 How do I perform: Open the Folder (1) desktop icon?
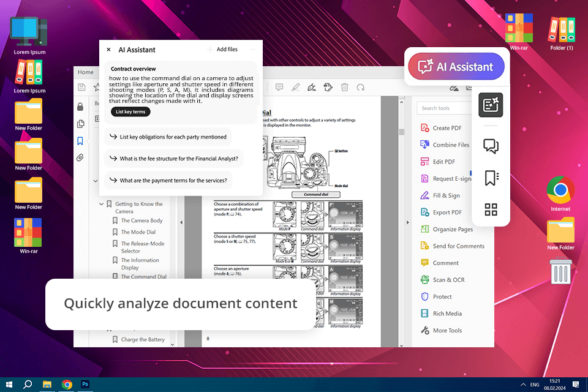[x=562, y=34]
